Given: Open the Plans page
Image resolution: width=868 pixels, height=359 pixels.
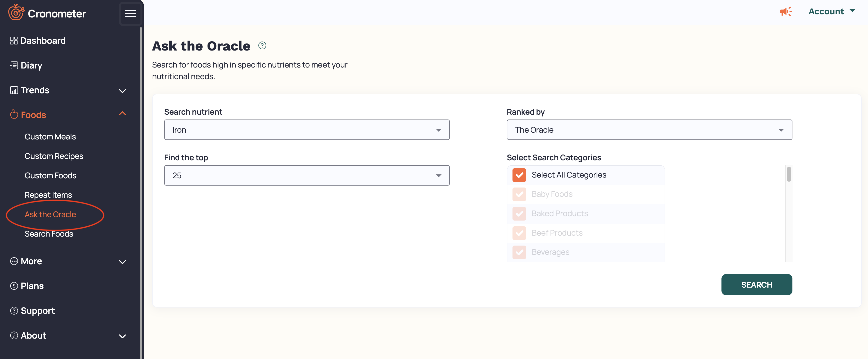Looking at the screenshot, I should (x=32, y=286).
